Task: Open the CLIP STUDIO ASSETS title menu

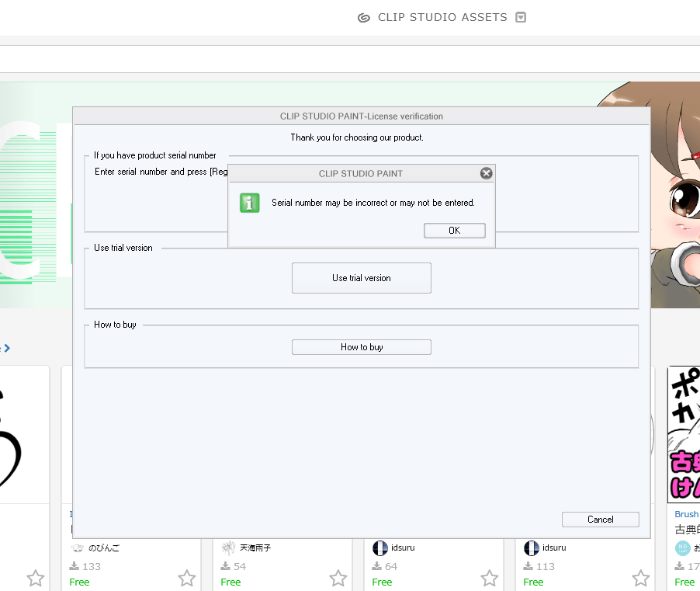Action: [442, 17]
